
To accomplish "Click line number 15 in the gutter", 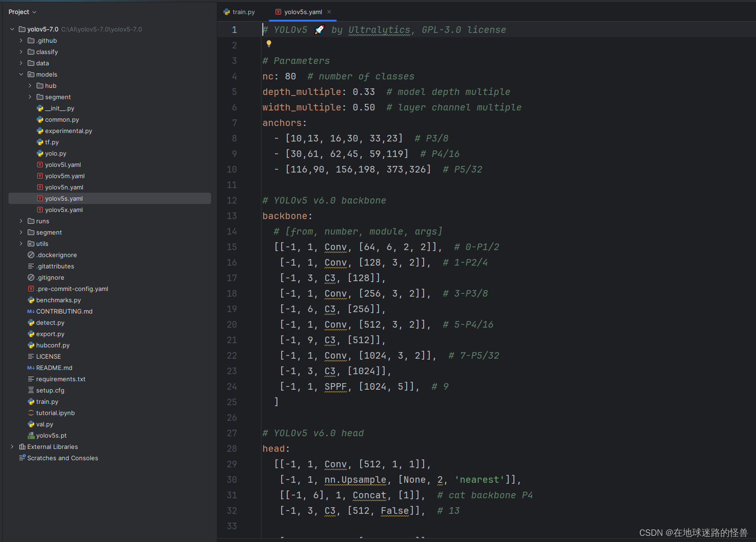I will click(232, 247).
